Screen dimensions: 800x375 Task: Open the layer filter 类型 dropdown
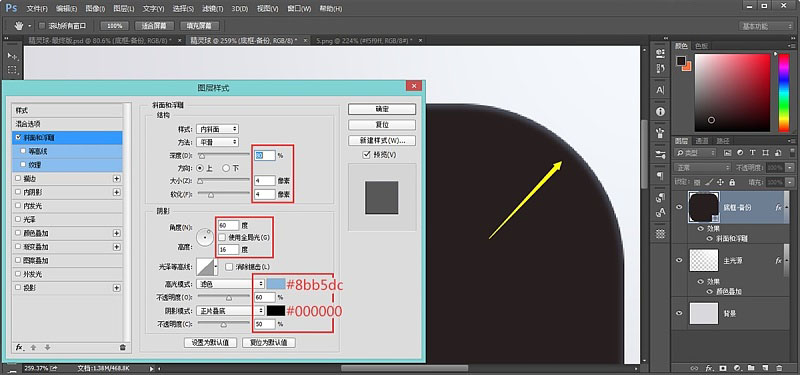pos(695,153)
